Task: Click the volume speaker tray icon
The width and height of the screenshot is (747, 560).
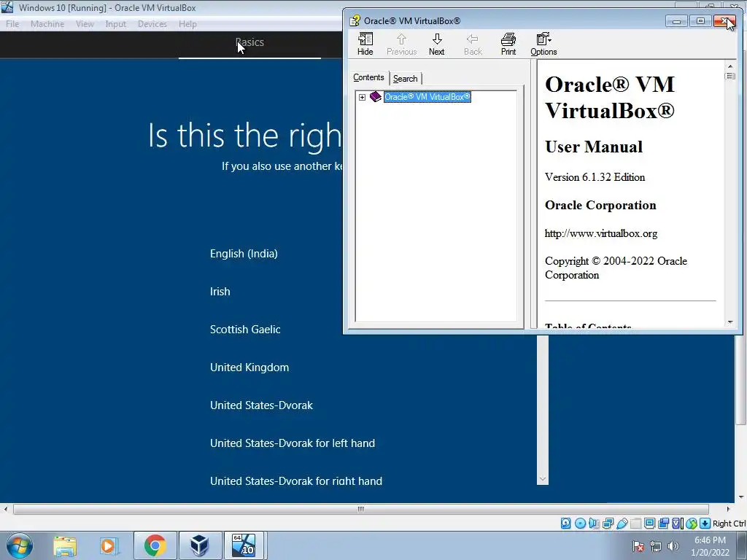Action: point(673,546)
